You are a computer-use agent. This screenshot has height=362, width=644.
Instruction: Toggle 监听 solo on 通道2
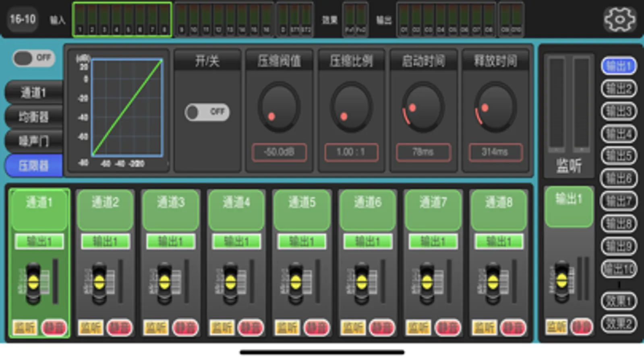pyautogui.click(x=91, y=328)
